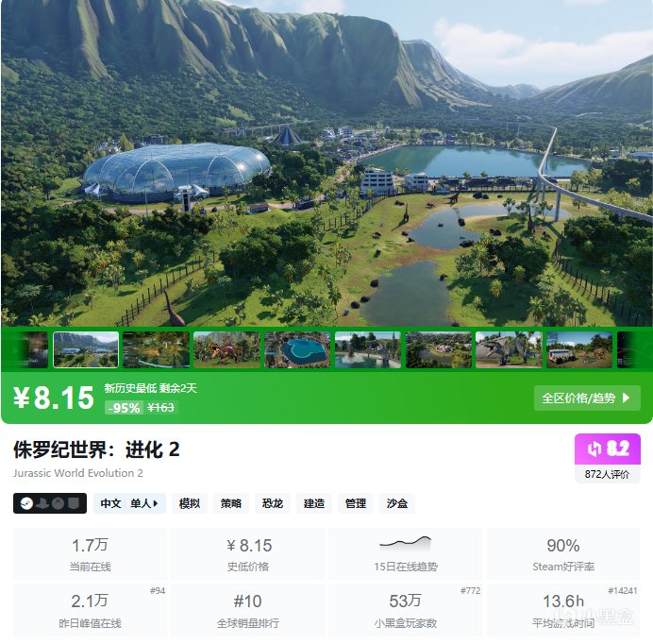
Task: Open the 872人评价 reviews link
Action: tap(607, 474)
